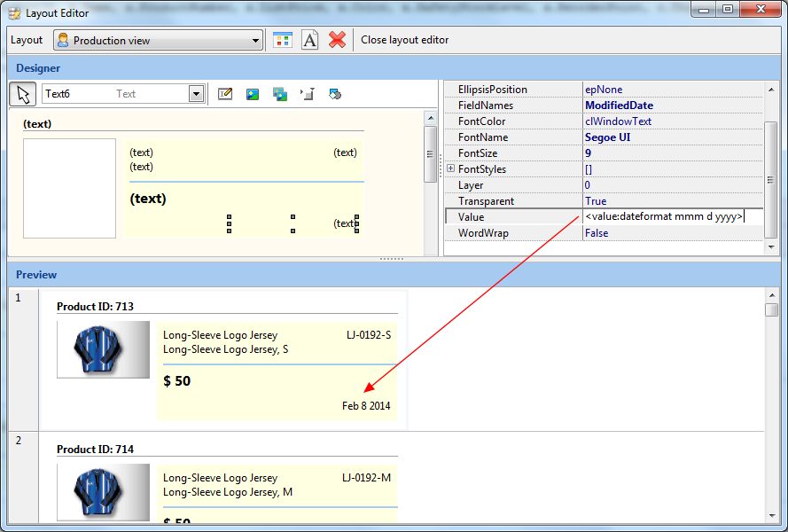
Task: Click the Transparent property value True
Action: tap(596, 201)
